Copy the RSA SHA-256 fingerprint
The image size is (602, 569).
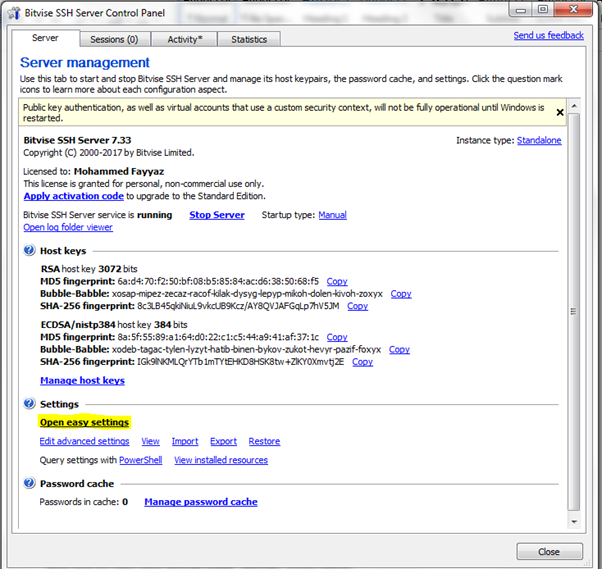coord(357,306)
